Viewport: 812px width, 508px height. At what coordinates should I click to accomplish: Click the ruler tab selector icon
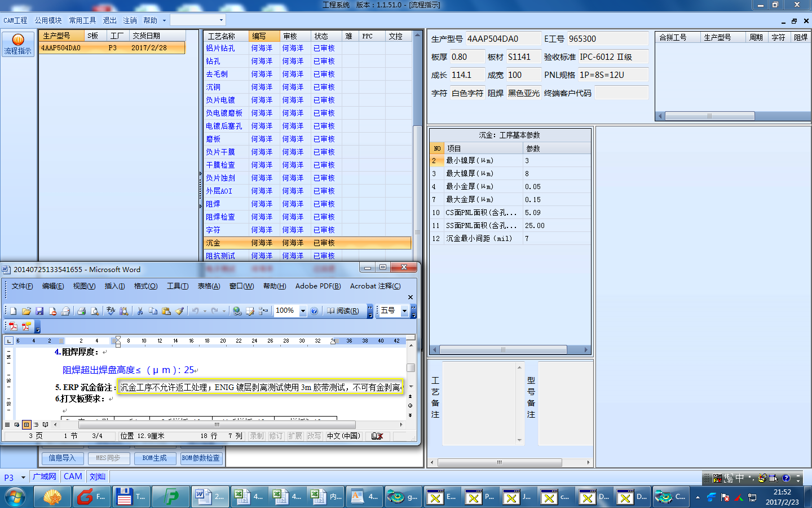(x=8, y=341)
